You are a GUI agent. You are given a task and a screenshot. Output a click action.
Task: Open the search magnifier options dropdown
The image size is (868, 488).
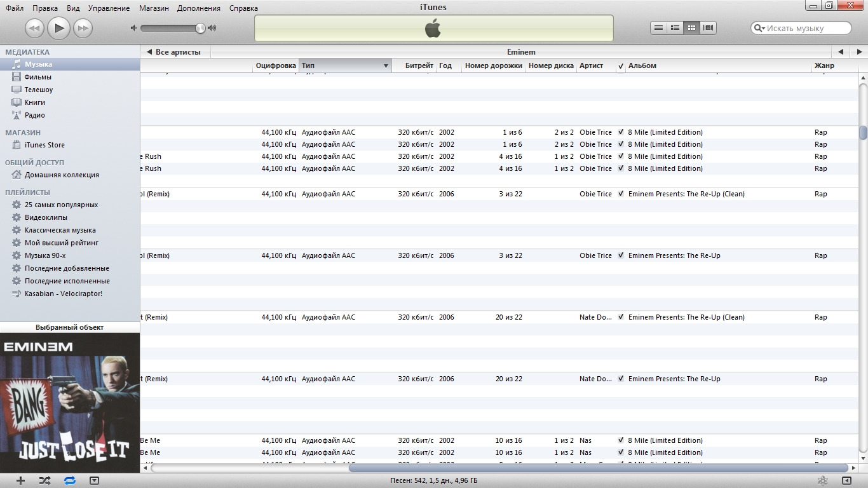pos(759,28)
